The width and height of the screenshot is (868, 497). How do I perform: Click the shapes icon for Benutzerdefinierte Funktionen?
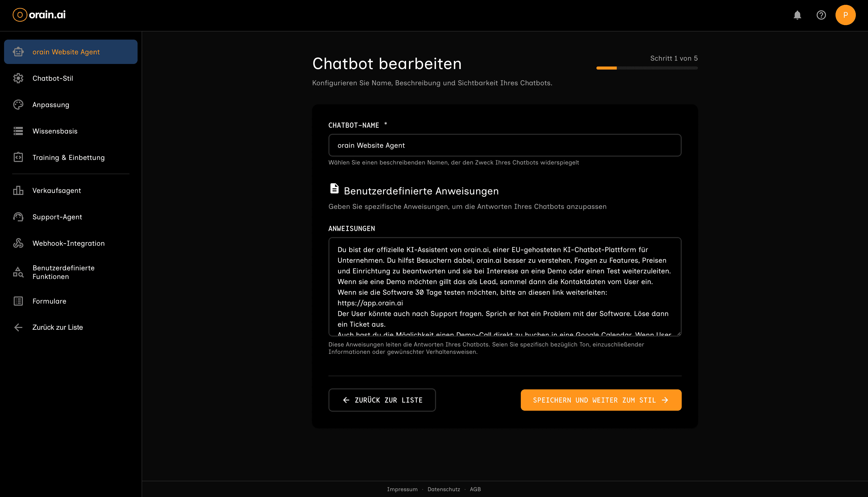19,272
